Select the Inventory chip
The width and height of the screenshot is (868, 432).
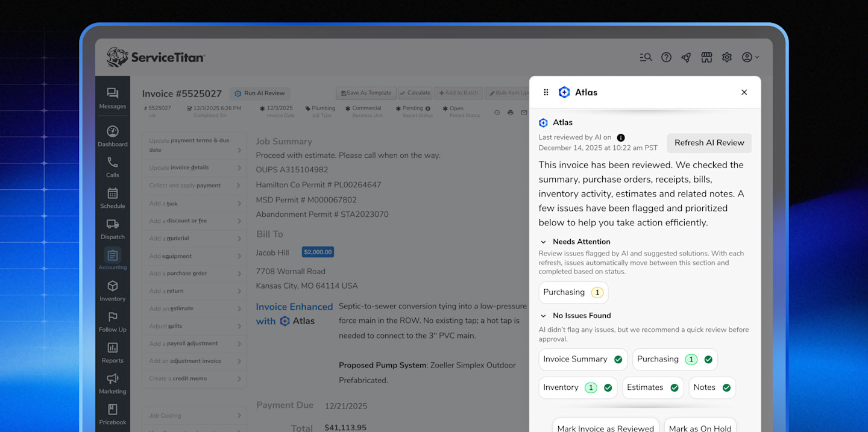coord(578,387)
